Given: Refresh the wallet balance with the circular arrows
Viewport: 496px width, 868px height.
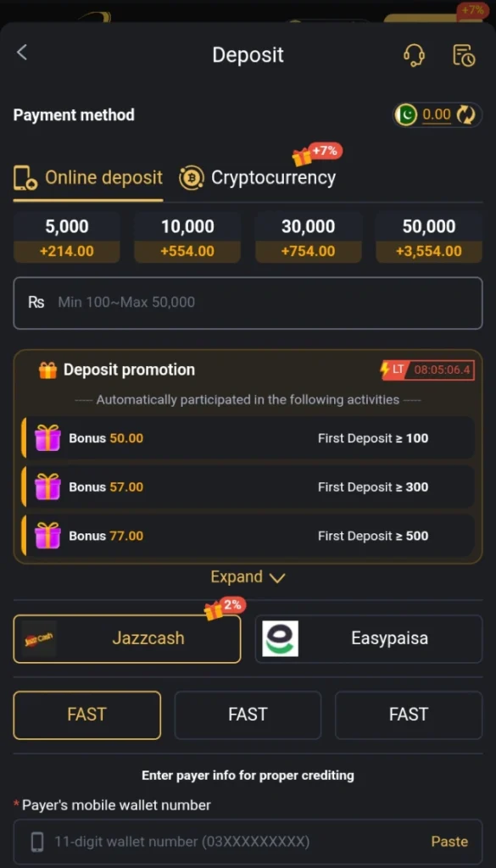Looking at the screenshot, I should 466,114.
